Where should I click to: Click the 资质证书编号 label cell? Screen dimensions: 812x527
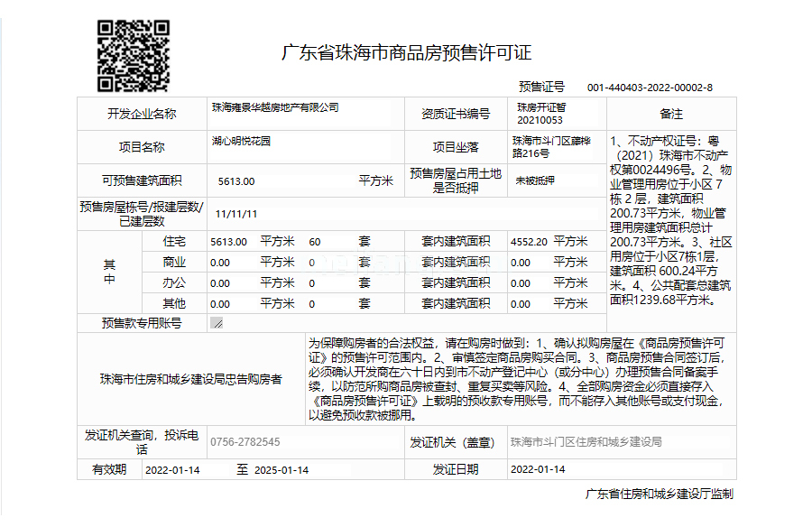click(456, 114)
